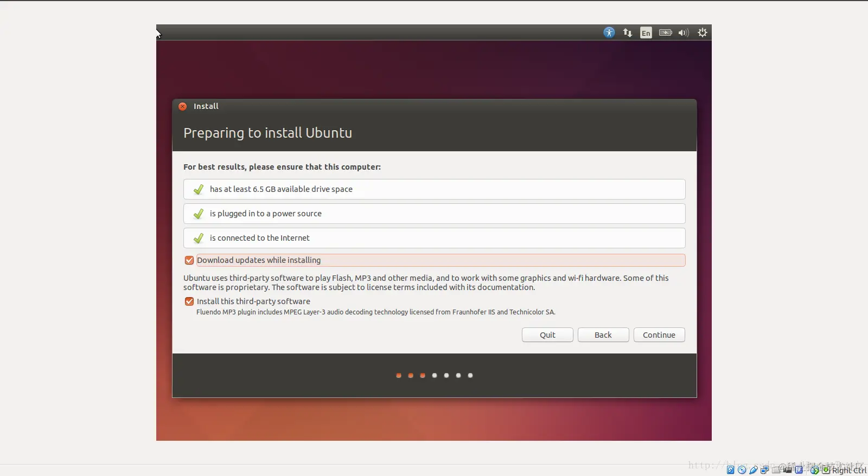This screenshot has width=868, height=476.
Task: Click the 'For best results' instruction text
Action: (x=282, y=167)
